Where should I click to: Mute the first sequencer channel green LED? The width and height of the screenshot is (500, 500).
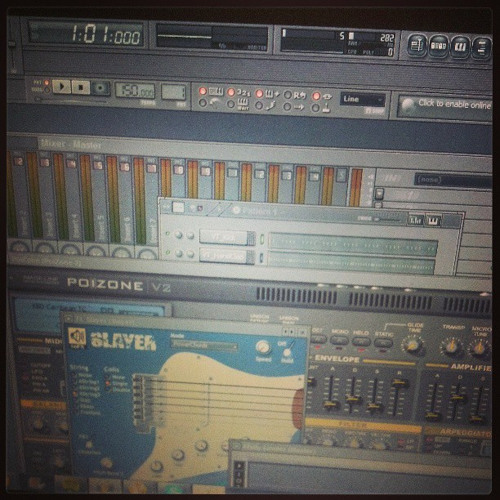click(x=168, y=234)
